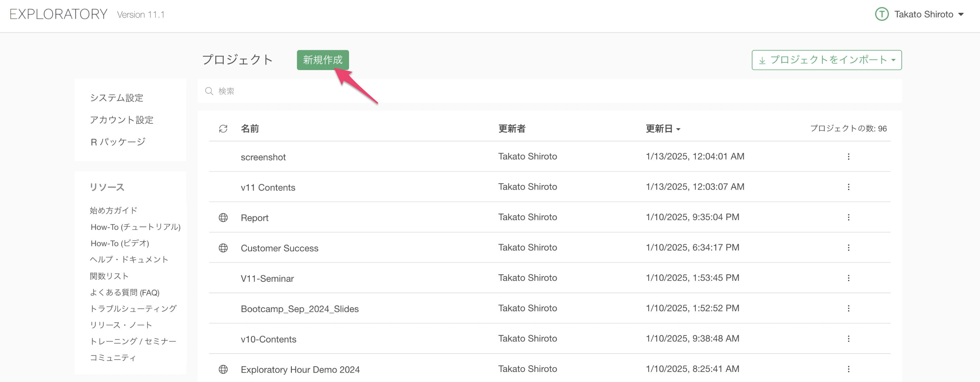Open the v10-Contents project
Viewport: 980px width, 382px height.
[x=269, y=339]
